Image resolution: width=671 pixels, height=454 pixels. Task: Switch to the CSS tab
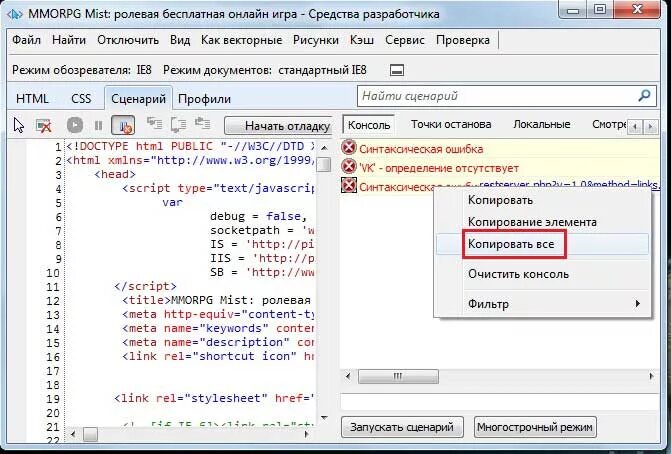point(81,99)
